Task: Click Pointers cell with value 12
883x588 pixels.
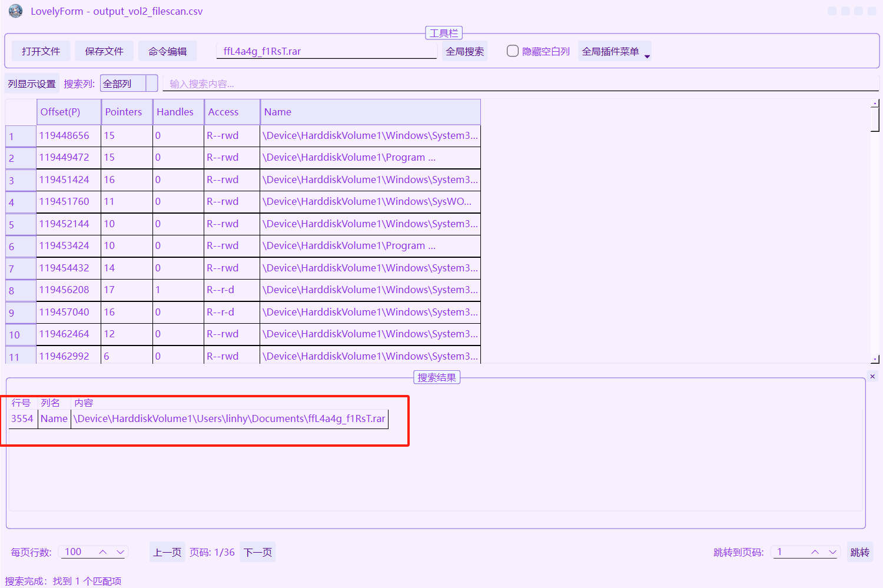Action: 127,334
